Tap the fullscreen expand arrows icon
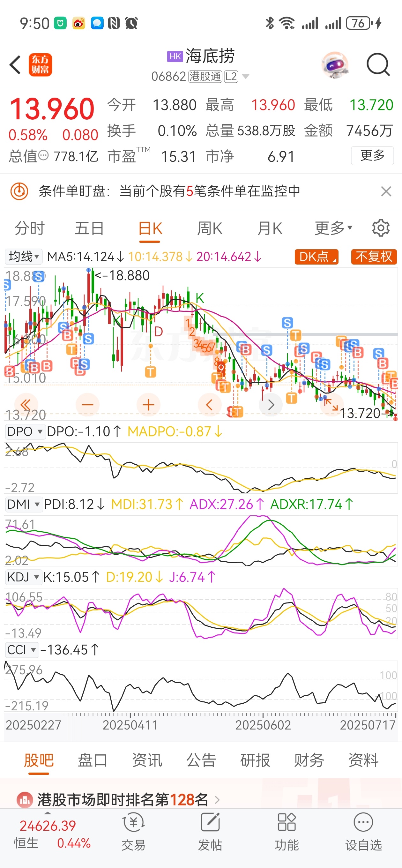 331,405
